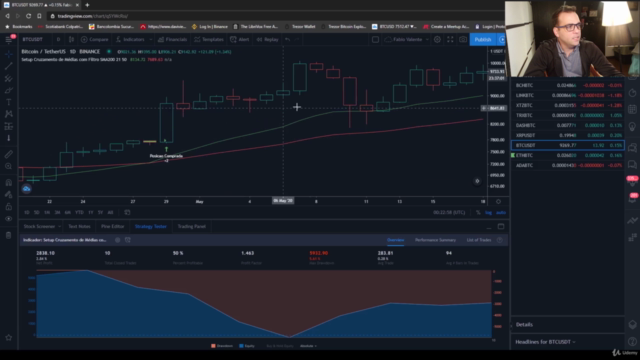This screenshot has height=360, width=640.
Task: Open the Indicators button
Action: (x=130, y=40)
